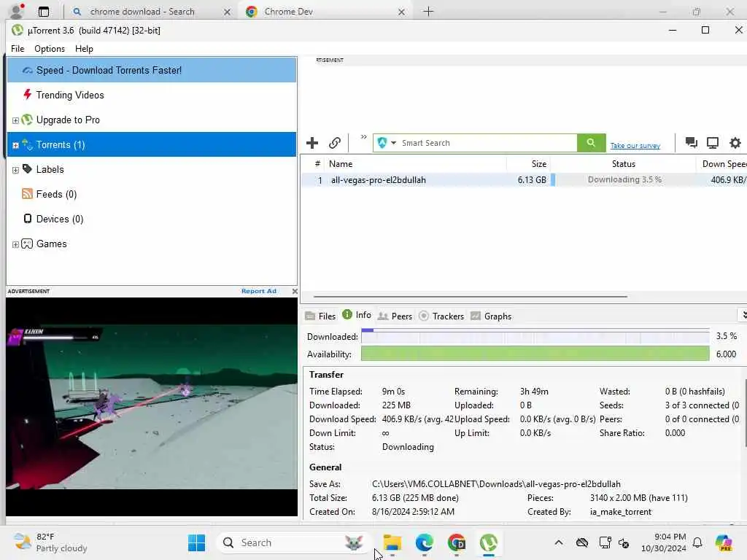Sort by the Size column header
This screenshot has width=747, height=560.
click(x=528, y=164)
